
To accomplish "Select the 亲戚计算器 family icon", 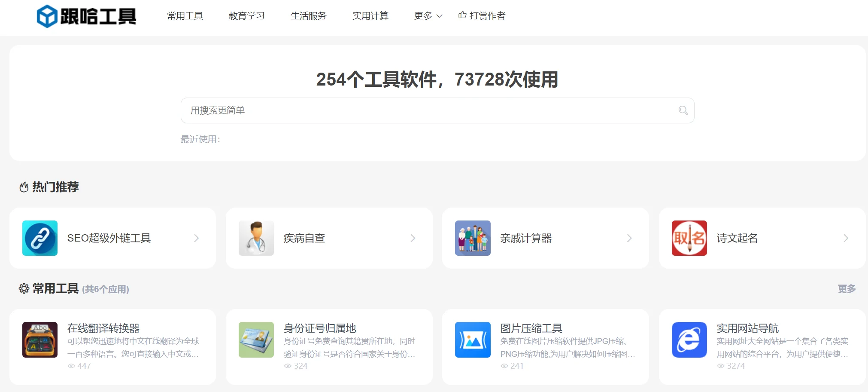I will [473, 238].
